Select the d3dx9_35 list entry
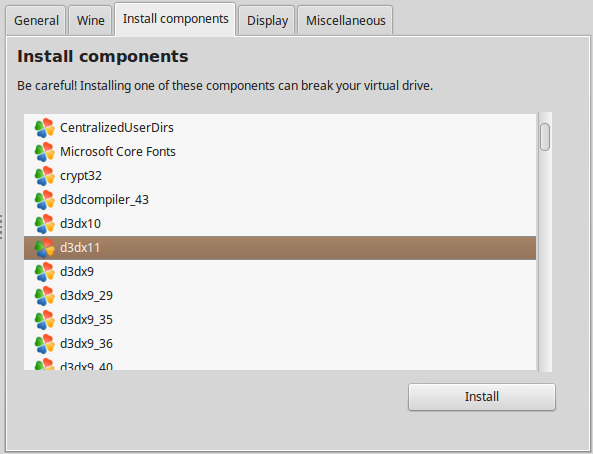 [280, 320]
